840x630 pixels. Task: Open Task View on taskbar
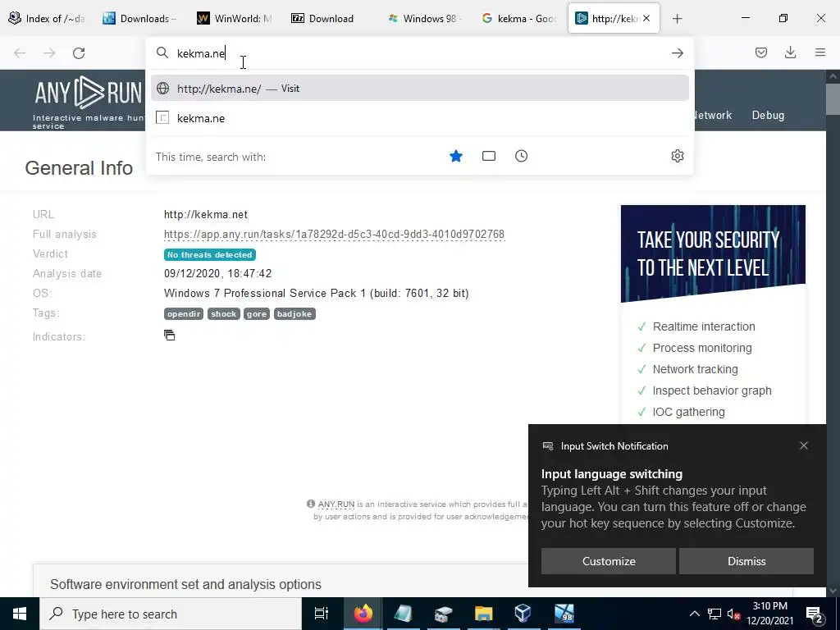(x=321, y=614)
